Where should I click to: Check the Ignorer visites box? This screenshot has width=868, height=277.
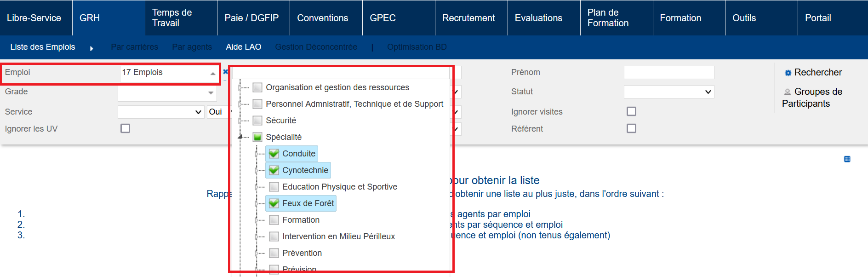point(632,111)
